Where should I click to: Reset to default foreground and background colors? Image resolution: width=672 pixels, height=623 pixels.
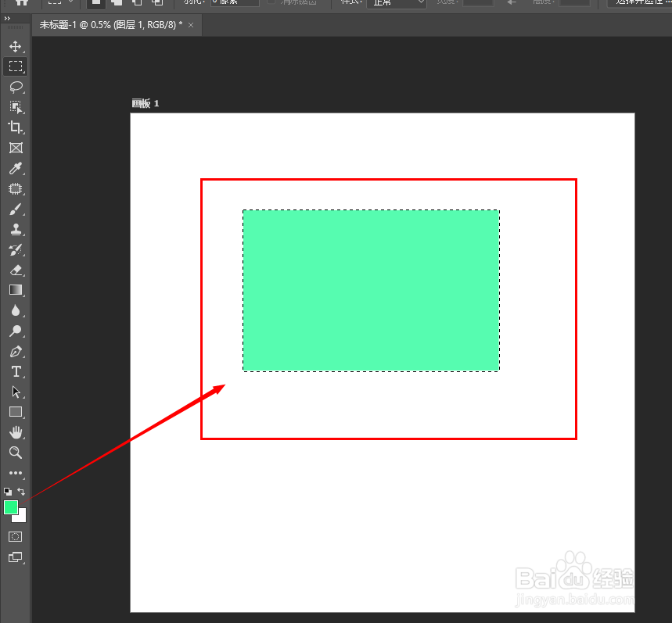8,492
